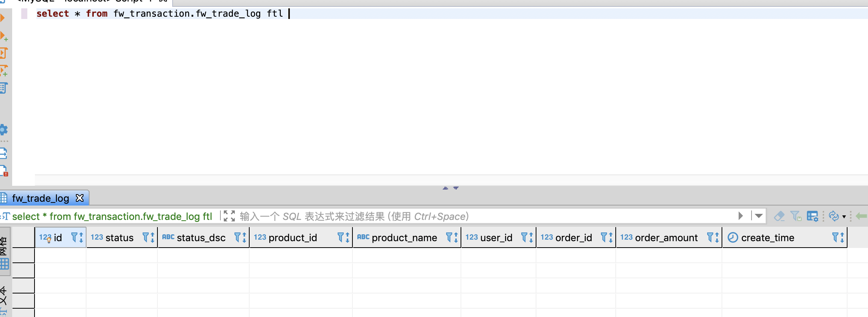The height and width of the screenshot is (317, 868).
Task: Open the explain execution plan icon
Action: tap(4, 88)
